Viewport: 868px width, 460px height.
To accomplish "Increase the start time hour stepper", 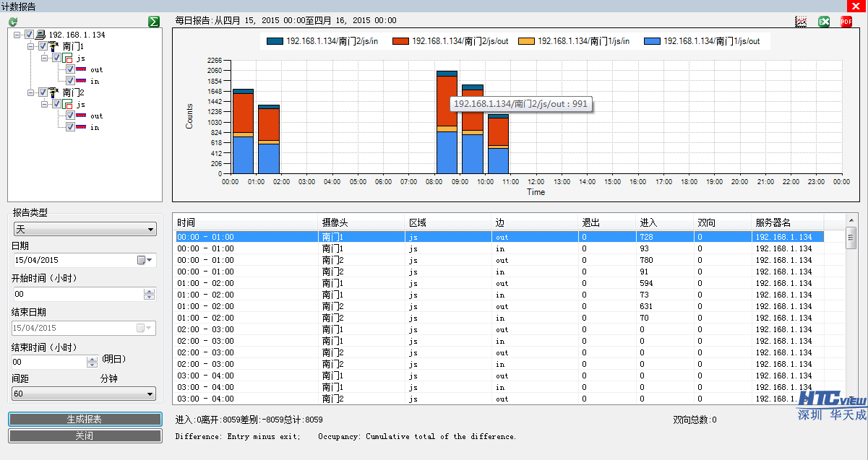I will pos(150,291).
